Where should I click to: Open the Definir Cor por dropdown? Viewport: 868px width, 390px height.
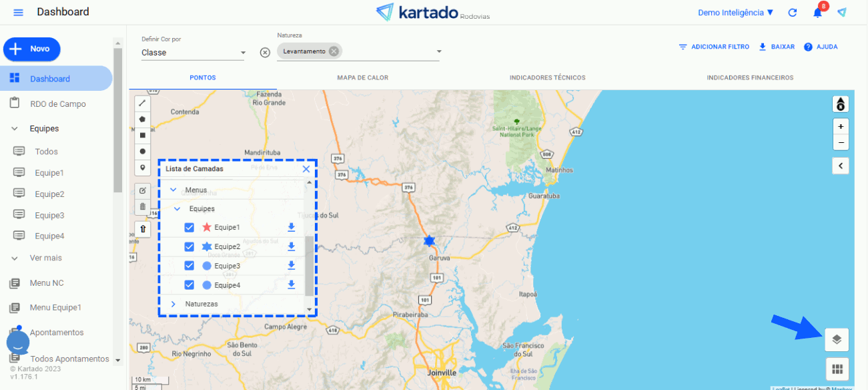coord(193,53)
